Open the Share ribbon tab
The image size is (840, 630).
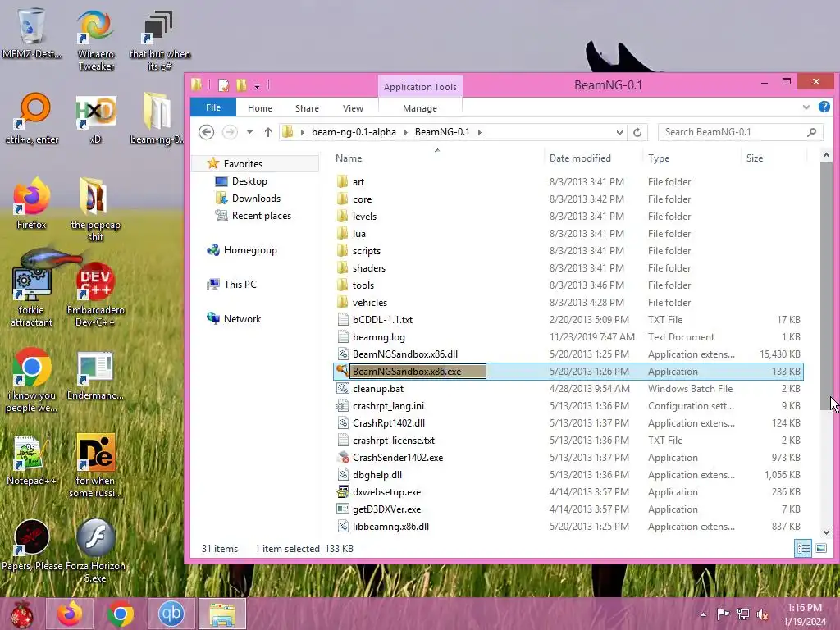point(307,108)
